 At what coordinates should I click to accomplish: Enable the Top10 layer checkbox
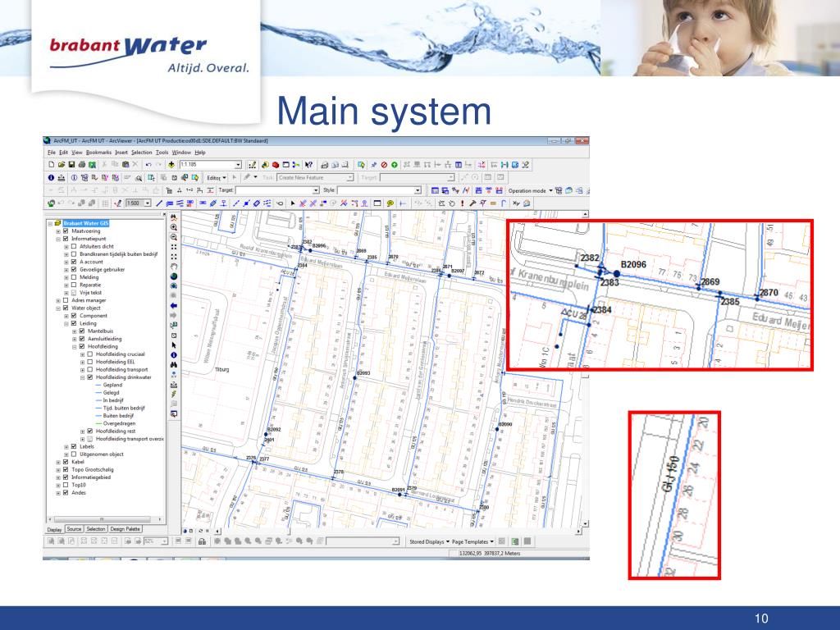66,485
